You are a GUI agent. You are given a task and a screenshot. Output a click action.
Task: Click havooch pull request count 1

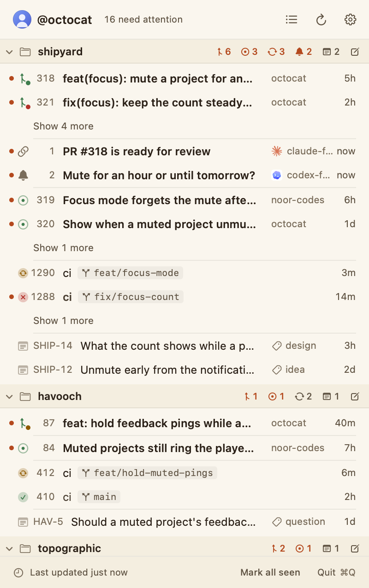pyautogui.click(x=251, y=396)
